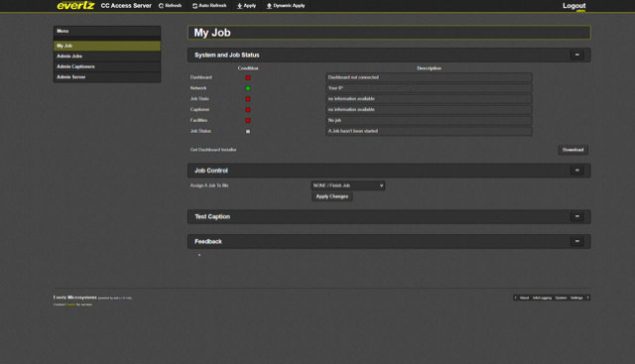Open Admin Server from the side menu
635x364 pixels.
(107, 77)
